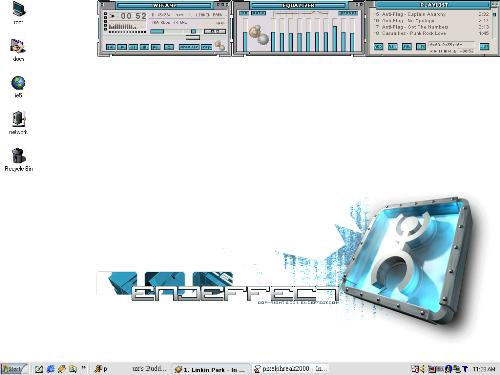Switch to the "1. Linkin Park" taskbar button

click(x=211, y=369)
